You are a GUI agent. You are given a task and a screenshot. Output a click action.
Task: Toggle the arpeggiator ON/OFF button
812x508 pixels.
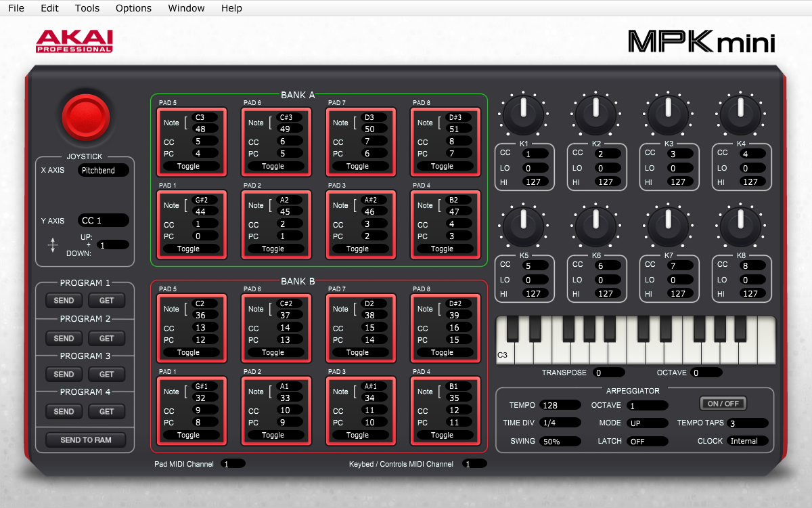point(723,404)
